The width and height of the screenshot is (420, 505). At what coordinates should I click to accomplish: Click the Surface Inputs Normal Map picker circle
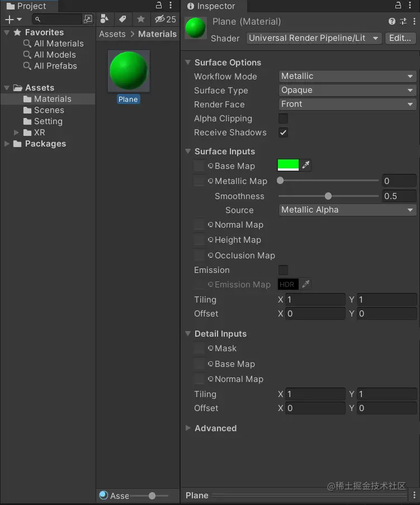tap(210, 224)
